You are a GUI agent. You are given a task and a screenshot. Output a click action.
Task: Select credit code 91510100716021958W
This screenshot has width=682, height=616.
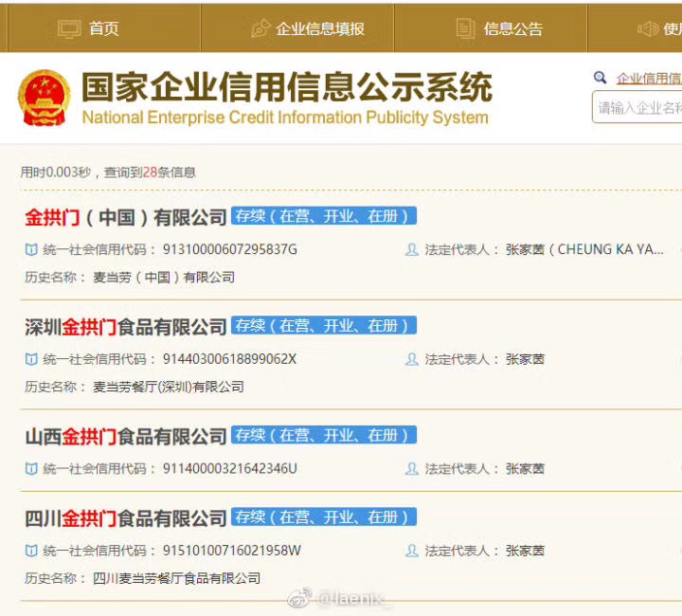(232, 551)
